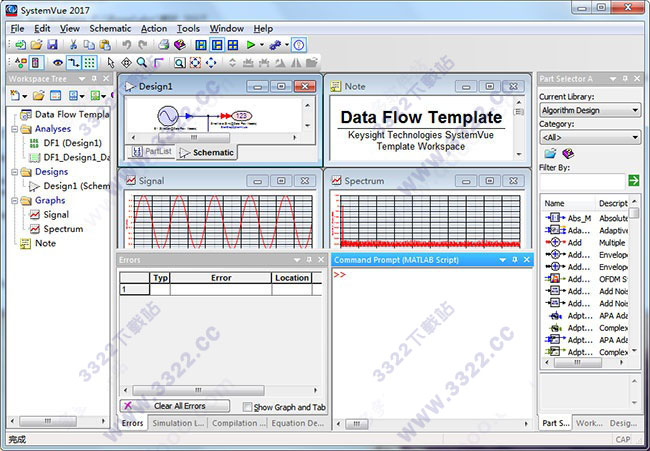Open the Schematic menu
Viewport: 650px width, 451px height.
click(110, 29)
